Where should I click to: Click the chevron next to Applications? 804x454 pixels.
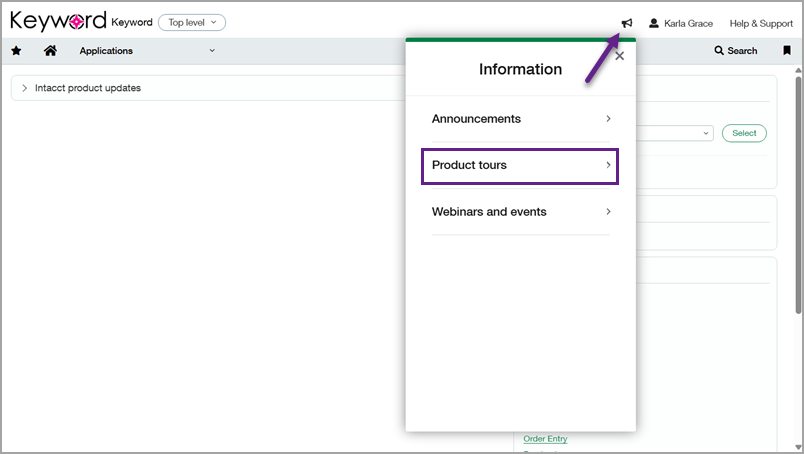(212, 51)
